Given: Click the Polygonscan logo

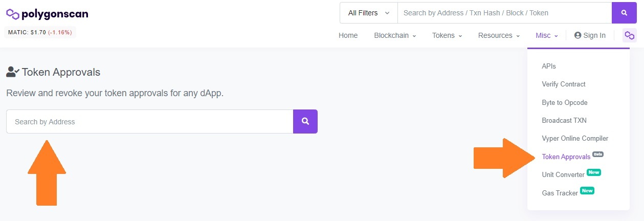Looking at the screenshot, I should click(47, 14).
